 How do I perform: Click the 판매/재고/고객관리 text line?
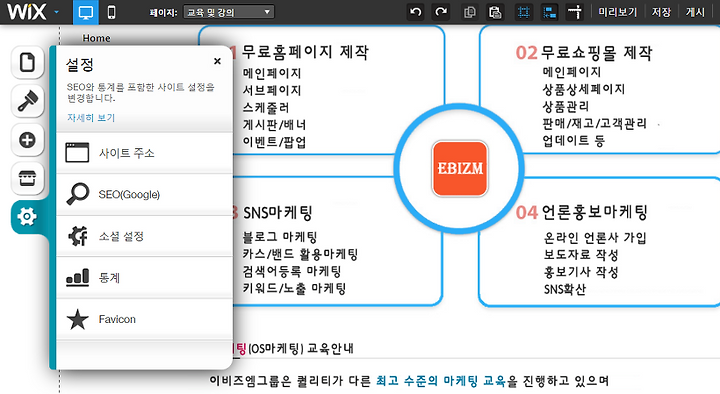(595, 124)
